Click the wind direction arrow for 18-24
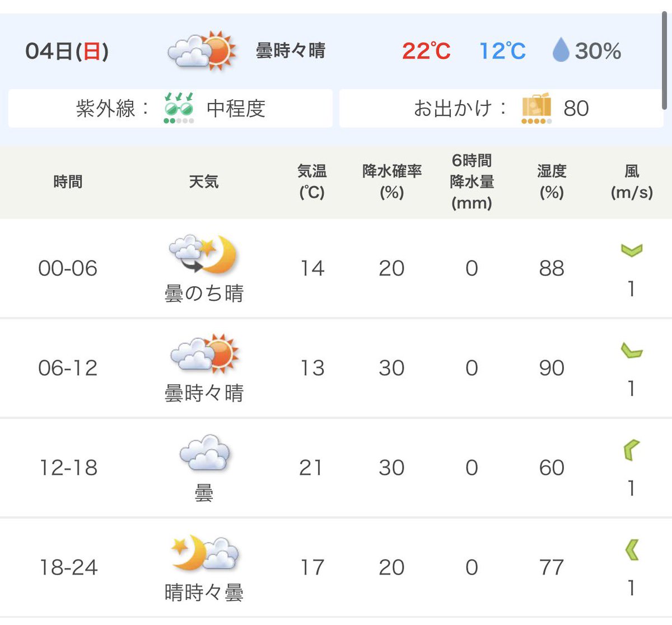This screenshot has height=625, width=672. point(632,550)
